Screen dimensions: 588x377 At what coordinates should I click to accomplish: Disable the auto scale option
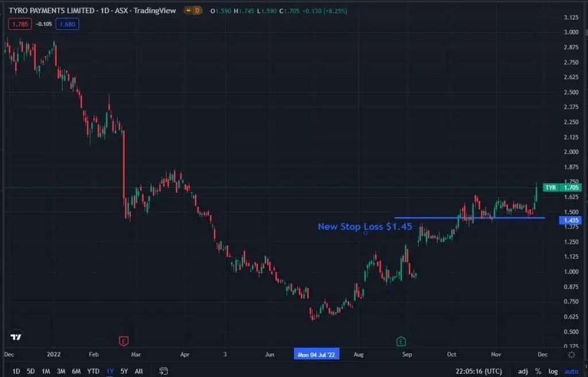(x=571, y=371)
